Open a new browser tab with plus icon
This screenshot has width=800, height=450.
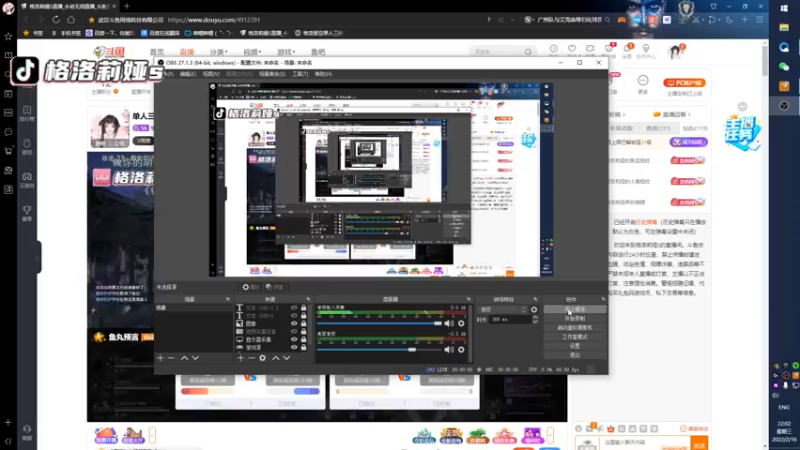coord(127,6)
